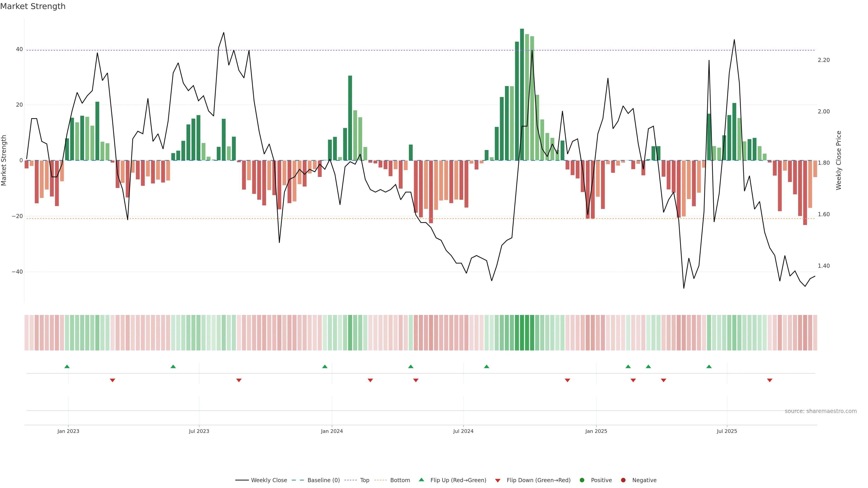Click the Market Strength chart title

(x=33, y=6)
